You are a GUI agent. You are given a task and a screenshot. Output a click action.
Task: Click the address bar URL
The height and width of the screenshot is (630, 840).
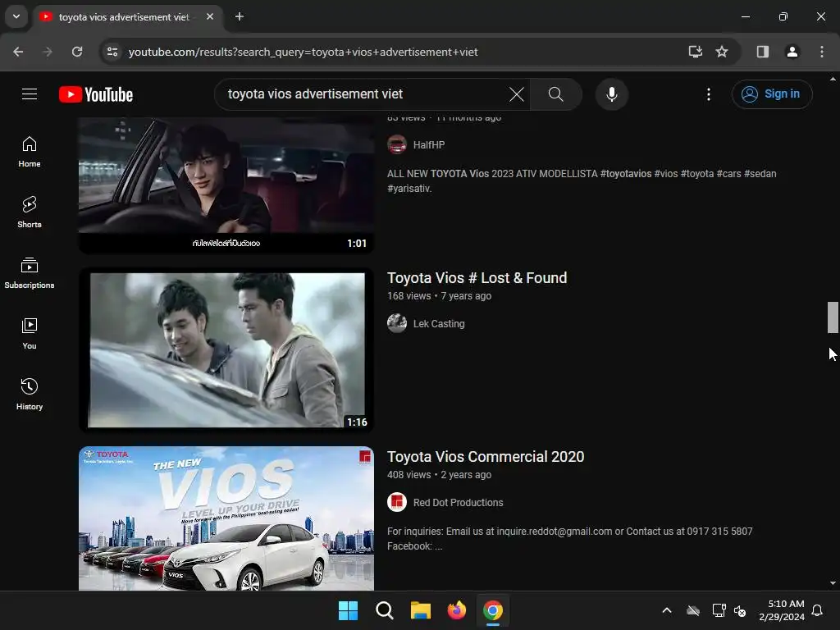coord(303,52)
